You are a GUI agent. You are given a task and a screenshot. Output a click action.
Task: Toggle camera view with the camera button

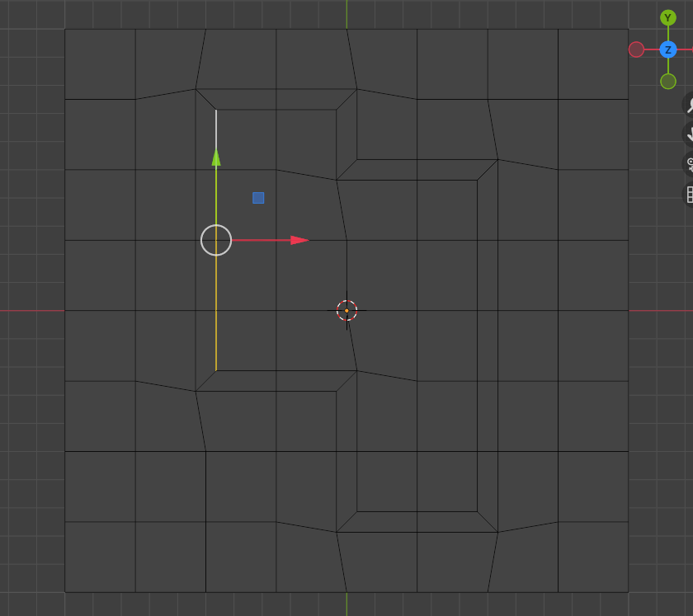[x=688, y=164]
